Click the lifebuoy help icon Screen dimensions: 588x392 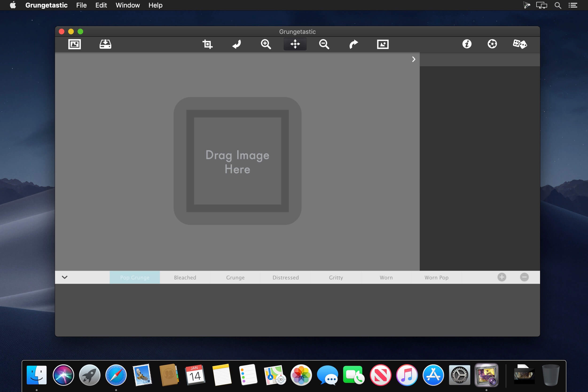[x=492, y=44]
